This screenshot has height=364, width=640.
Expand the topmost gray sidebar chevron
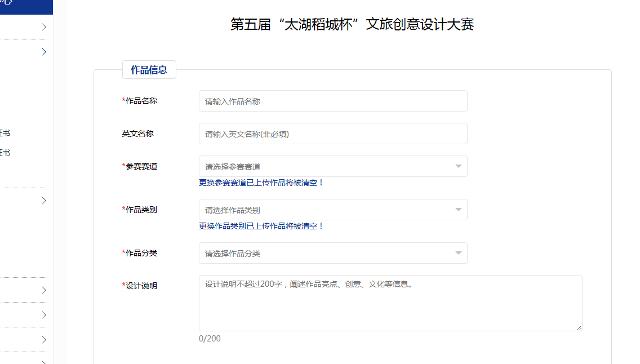click(x=44, y=27)
